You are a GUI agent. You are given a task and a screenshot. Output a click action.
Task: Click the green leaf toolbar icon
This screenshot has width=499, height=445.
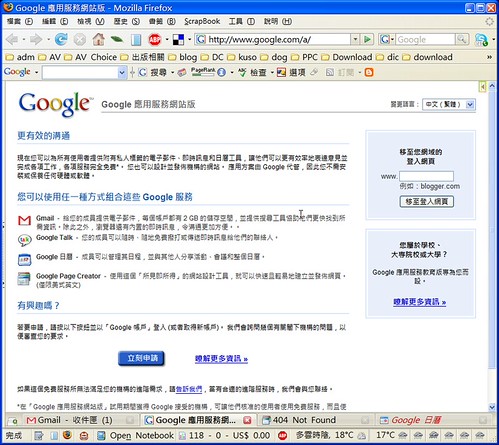117,40
